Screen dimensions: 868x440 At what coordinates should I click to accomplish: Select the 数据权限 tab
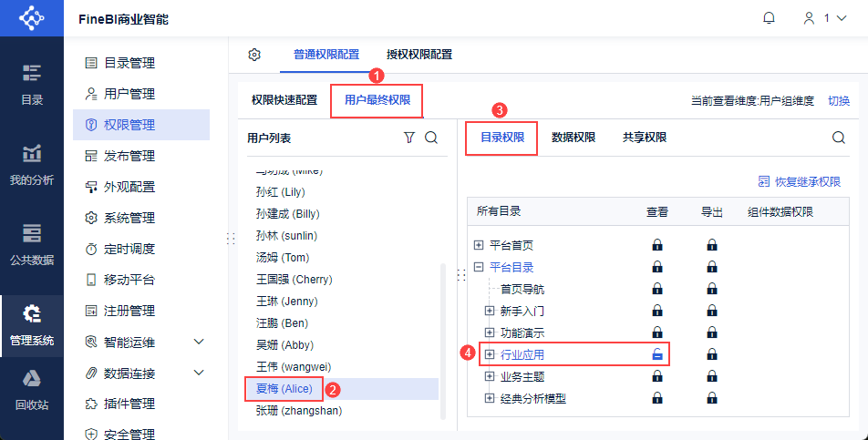(x=573, y=138)
